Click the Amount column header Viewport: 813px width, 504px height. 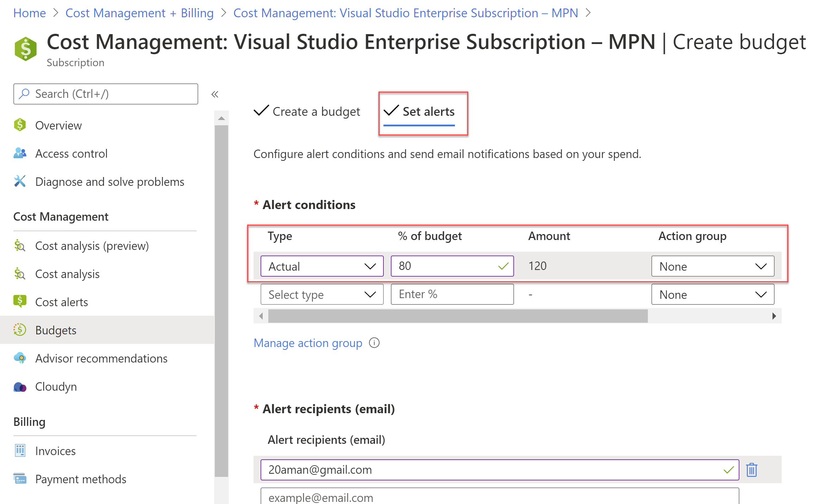549,236
